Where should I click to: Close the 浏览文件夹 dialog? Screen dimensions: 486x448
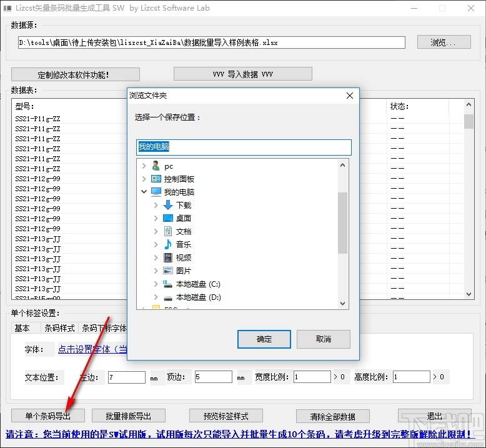click(x=350, y=96)
